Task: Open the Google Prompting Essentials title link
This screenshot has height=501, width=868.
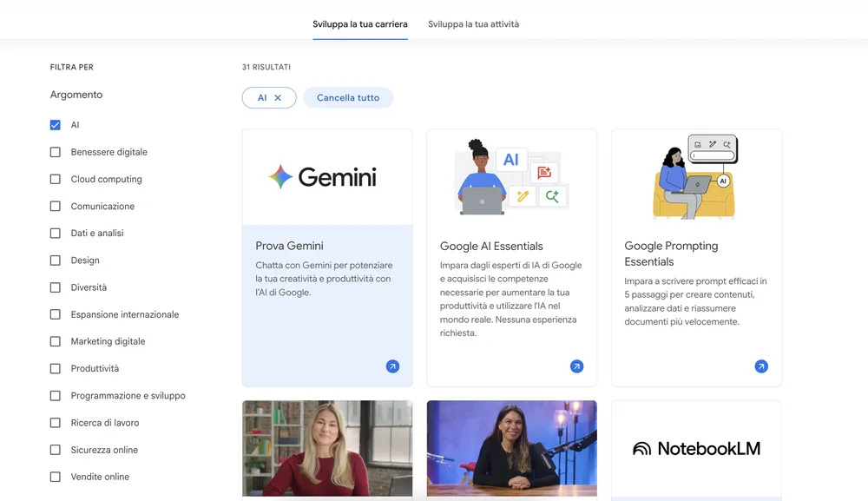Action: click(x=671, y=254)
